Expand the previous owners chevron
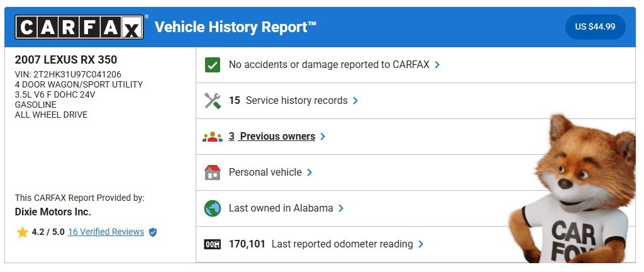644x272 pixels. (323, 137)
